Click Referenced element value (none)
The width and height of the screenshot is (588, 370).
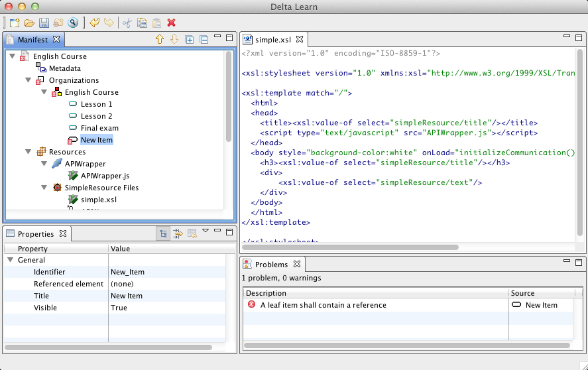coord(122,284)
